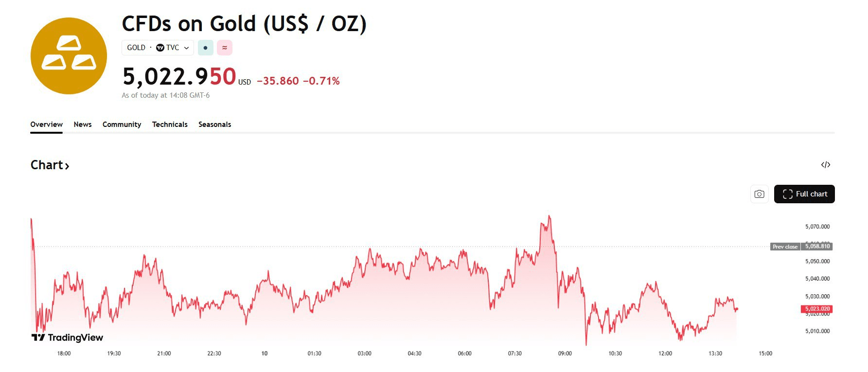This screenshot has height=372, width=868.
Task: Click the 09:00 time axis marker
Action: pos(565,354)
